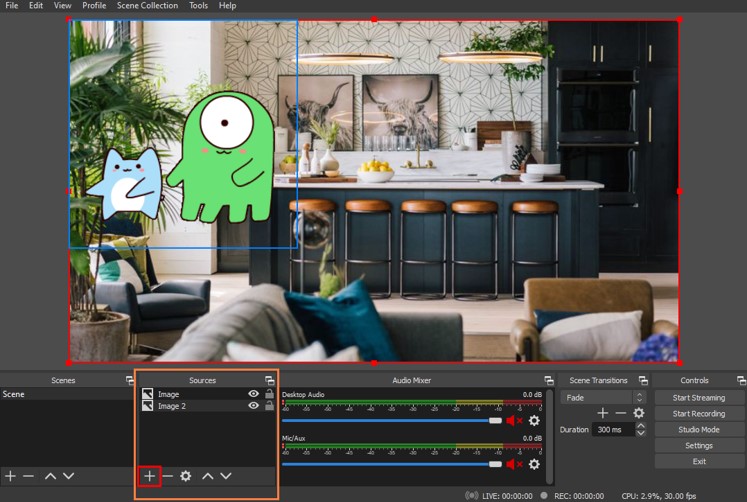Open the Tools menu
This screenshot has width=747, height=502.
pos(198,6)
